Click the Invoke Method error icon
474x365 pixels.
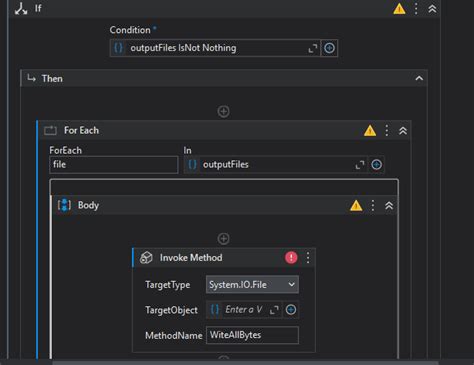(291, 258)
